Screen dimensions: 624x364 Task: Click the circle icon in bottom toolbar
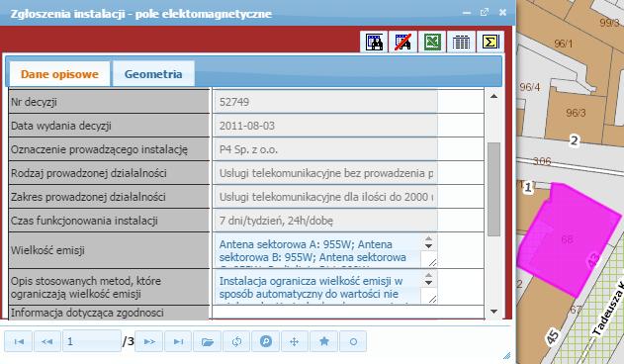pos(353,341)
